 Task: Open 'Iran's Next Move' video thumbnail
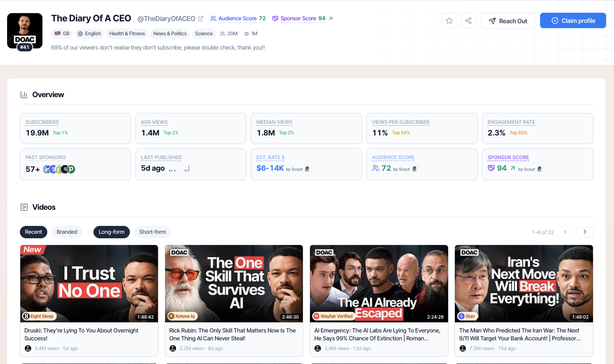pyautogui.click(x=524, y=284)
